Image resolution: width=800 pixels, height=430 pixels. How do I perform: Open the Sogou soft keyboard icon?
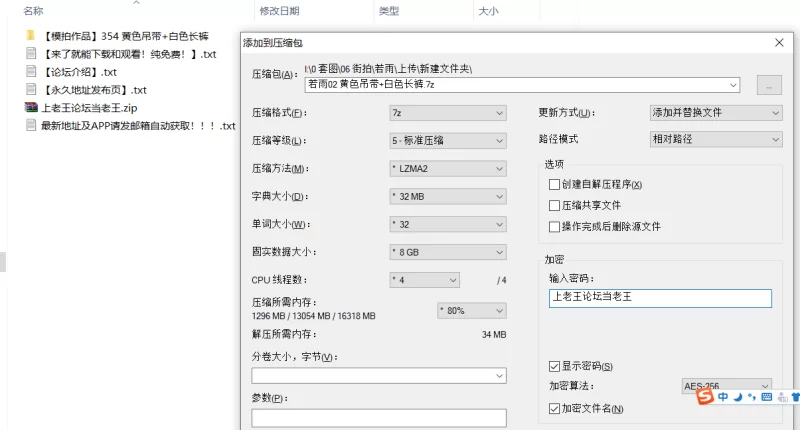[x=766, y=397]
